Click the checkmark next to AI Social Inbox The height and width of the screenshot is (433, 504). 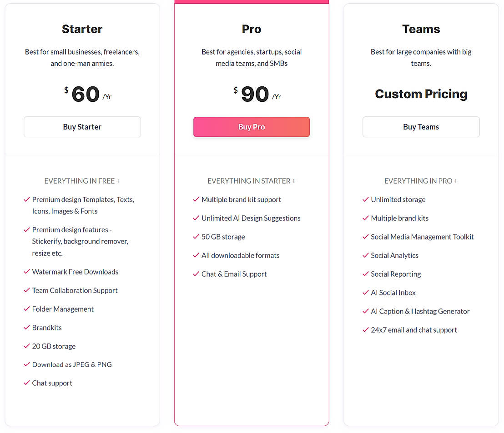365,293
